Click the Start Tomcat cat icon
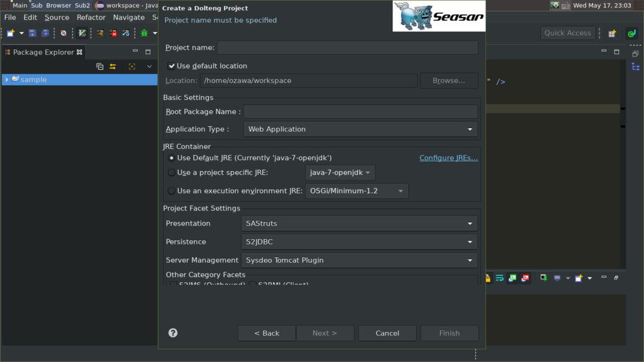644x362 pixels. pos(100,33)
